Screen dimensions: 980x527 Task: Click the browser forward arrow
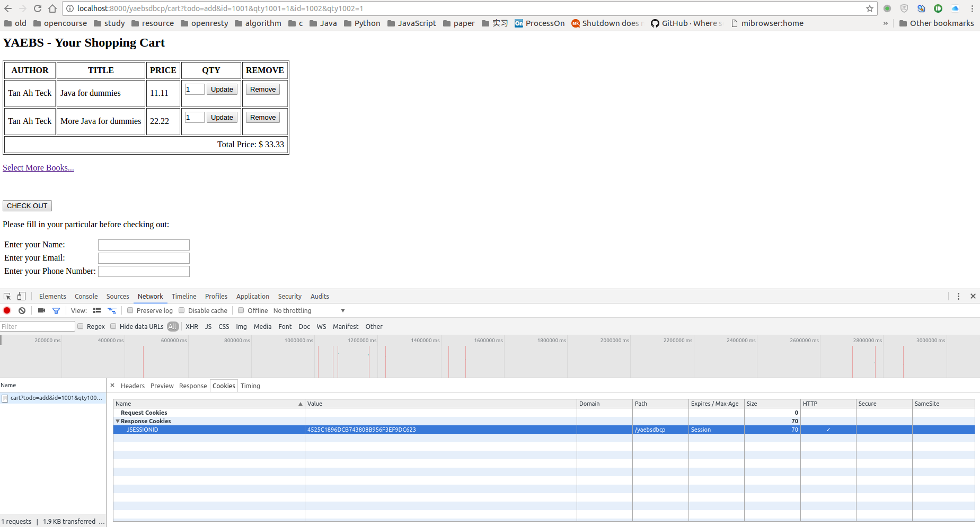23,8
